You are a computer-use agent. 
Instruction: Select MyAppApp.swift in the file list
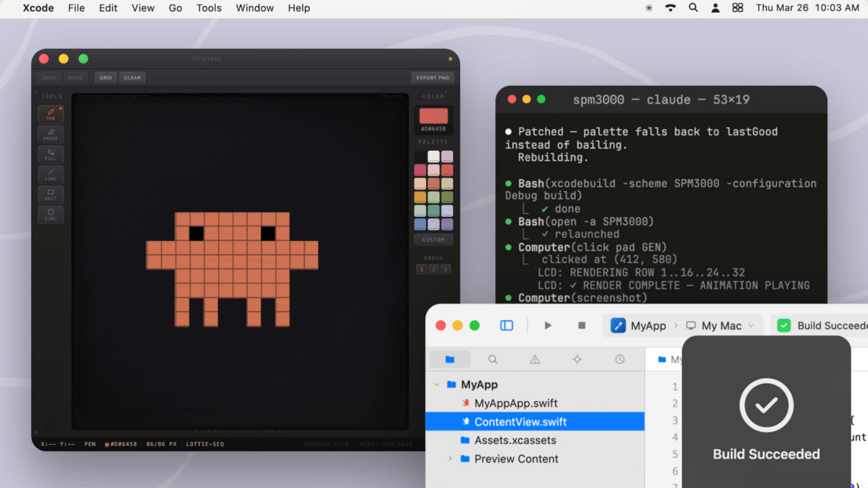tap(515, 403)
